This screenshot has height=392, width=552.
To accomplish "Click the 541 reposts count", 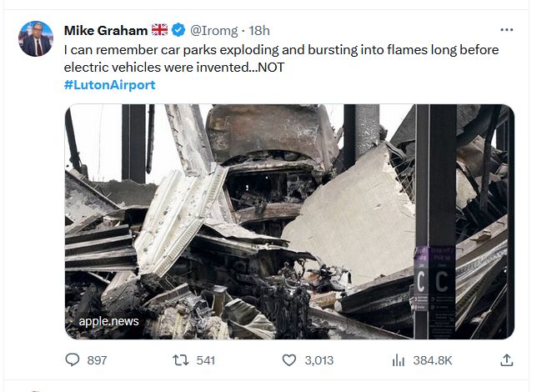I will point(205,360).
